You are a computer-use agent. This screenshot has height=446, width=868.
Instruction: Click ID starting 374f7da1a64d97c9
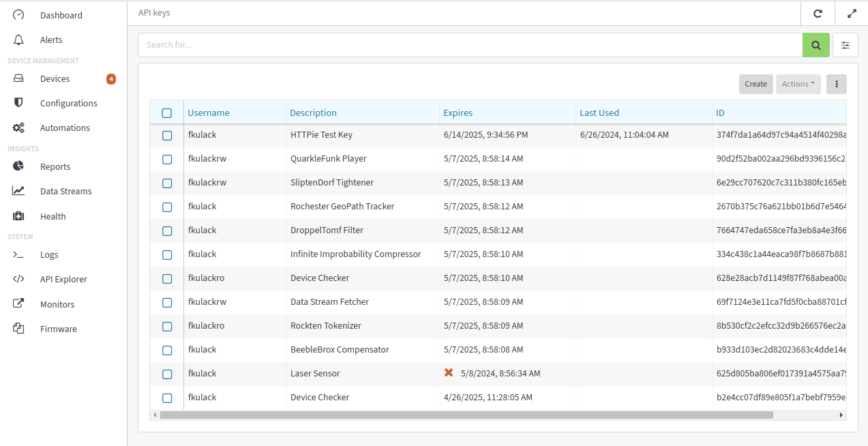pyautogui.click(x=781, y=134)
